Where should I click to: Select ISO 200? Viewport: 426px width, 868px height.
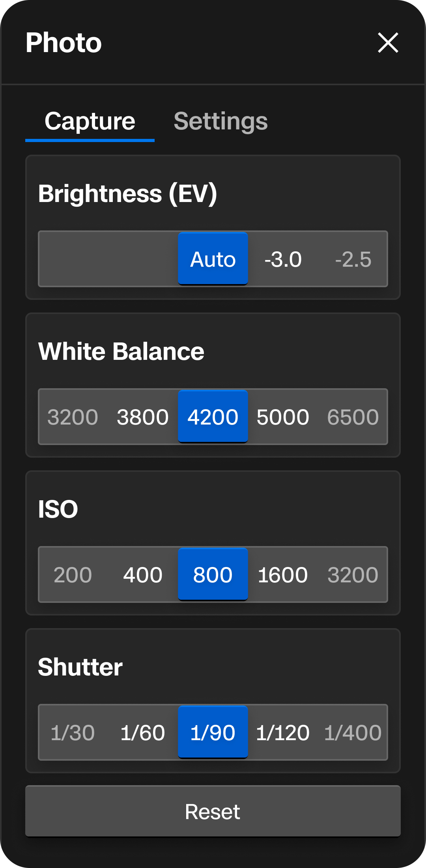click(73, 575)
